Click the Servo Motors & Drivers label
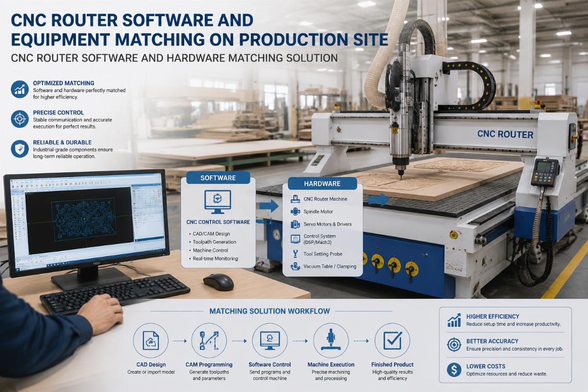This screenshot has height=392, width=588. point(327,224)
